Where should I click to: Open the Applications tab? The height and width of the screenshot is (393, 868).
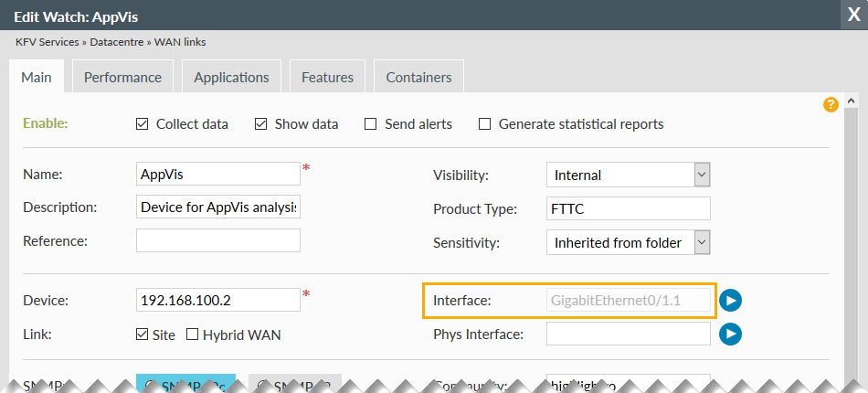(x=231, y=78)
